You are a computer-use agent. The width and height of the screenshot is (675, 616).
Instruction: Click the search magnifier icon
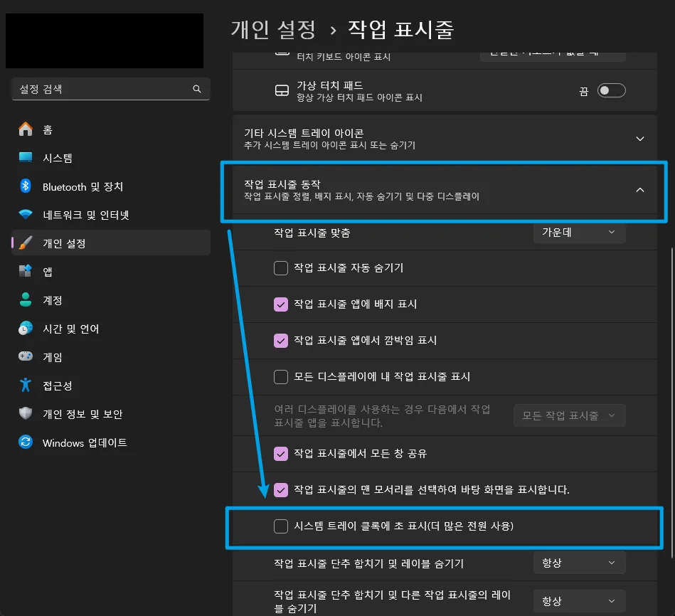point(197,89)
